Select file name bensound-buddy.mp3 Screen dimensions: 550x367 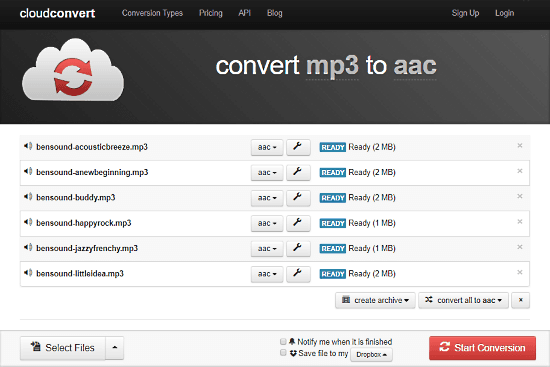coord(76,198)
